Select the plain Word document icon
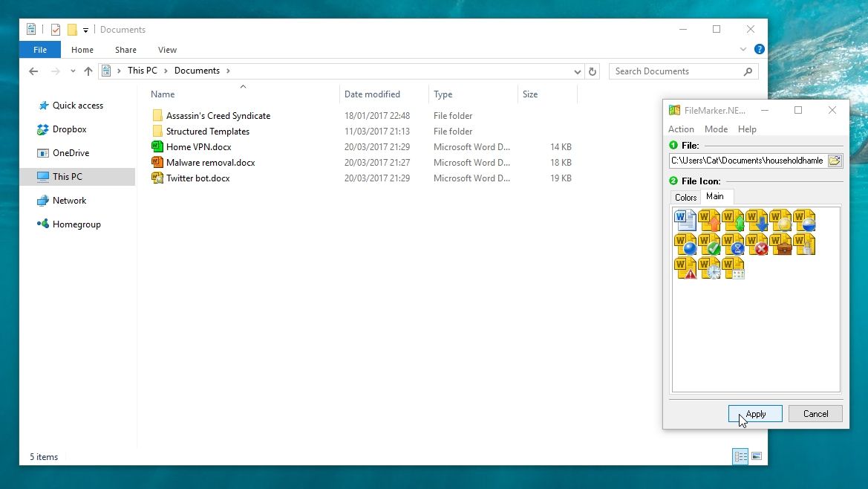Screen dimensions: 868x489 click(x=684, y=220)
